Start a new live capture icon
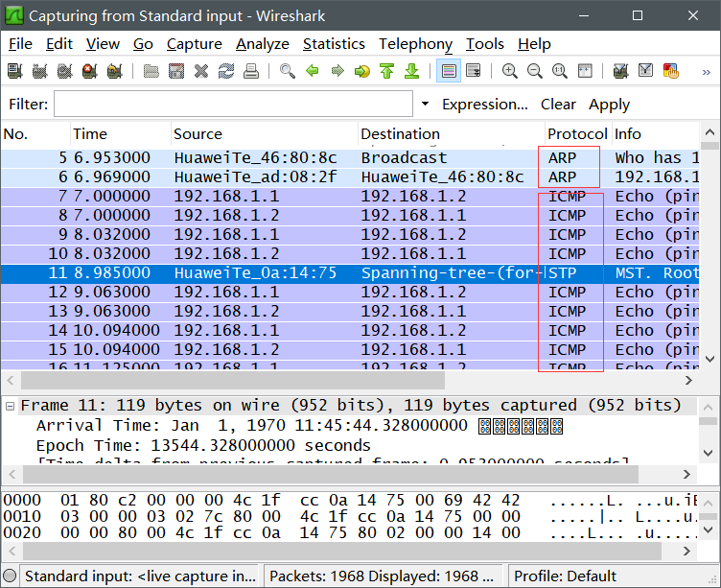The image size is (721, 588). 65,71
